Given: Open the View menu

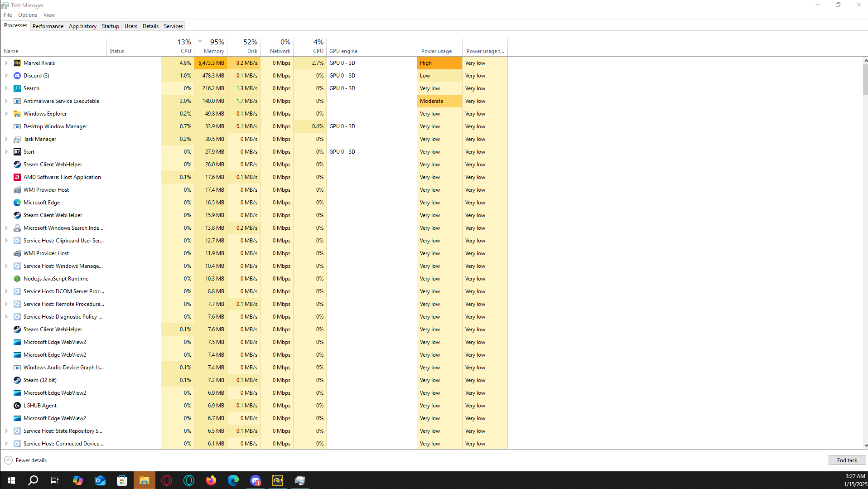Looking at the screenshot, I should click(49, 15).
